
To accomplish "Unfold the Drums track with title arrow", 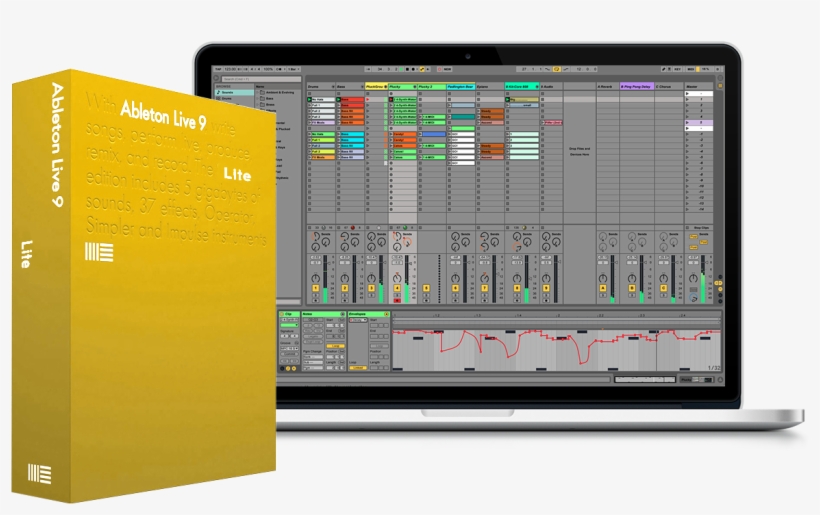I will [333, 87].
